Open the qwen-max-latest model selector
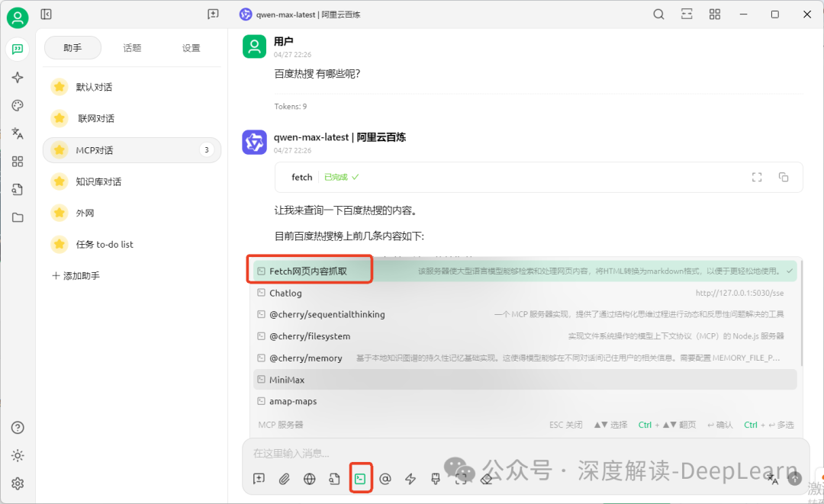The height and width of the screenshot is (504, 824). click(300, 14)
